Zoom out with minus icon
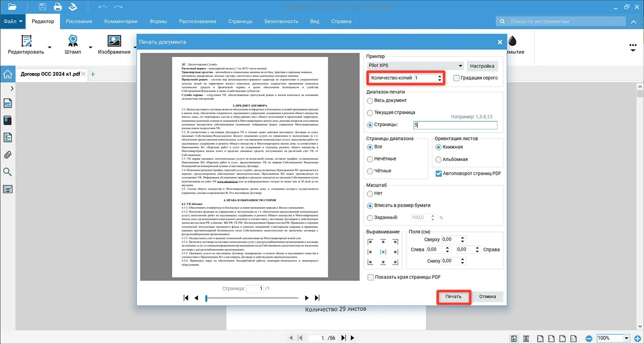 [x=589, y=338]
